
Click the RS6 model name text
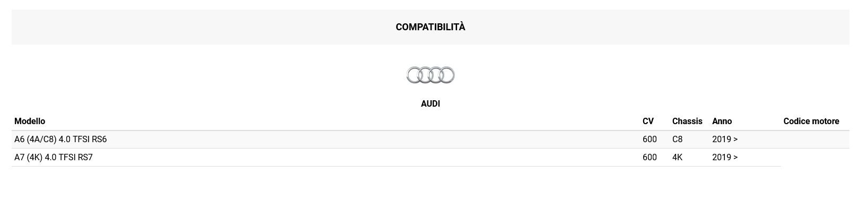[60, 140]
